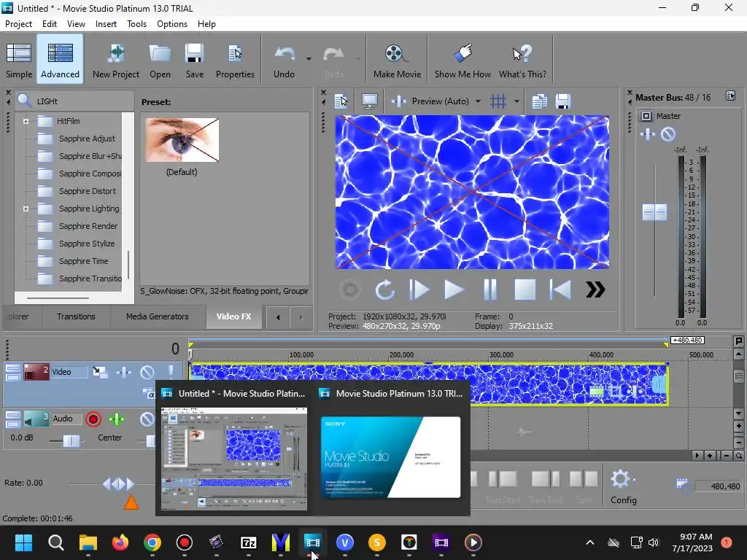Open the overlays dropdown arrow
The image size is (747, 560).
[516, 101]
